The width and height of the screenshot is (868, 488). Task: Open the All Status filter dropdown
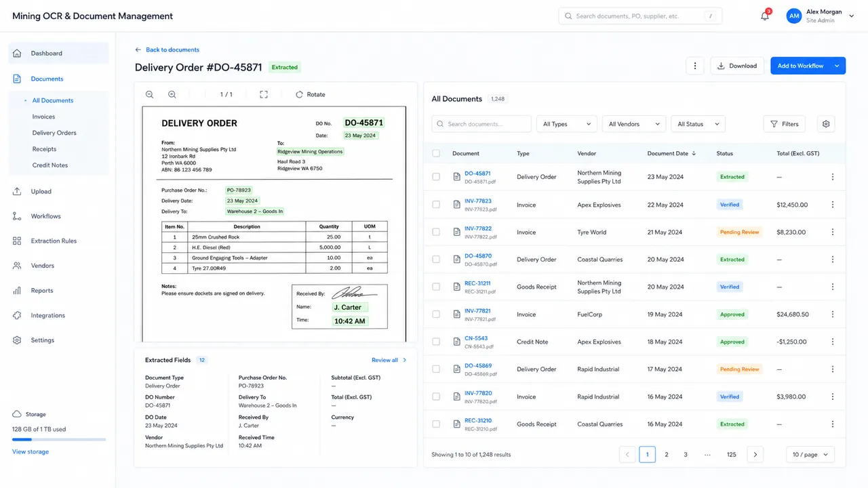tap(698, 124)
